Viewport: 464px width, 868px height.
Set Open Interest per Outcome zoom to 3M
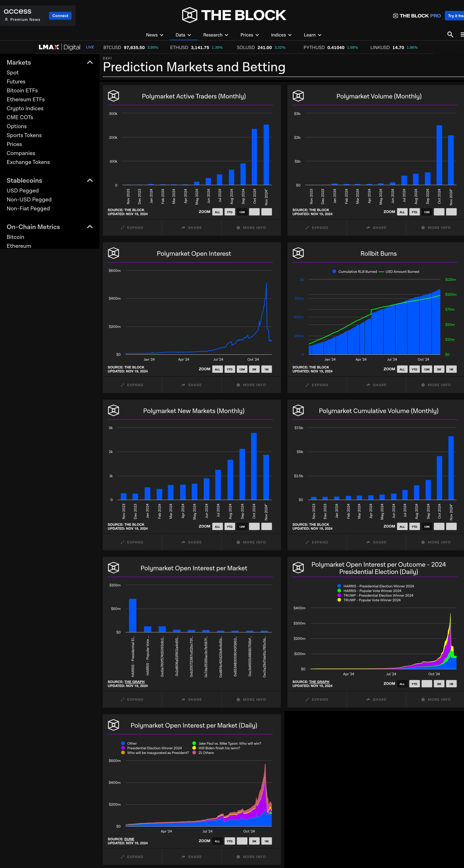pyautogui.click(x=439, y=684)
